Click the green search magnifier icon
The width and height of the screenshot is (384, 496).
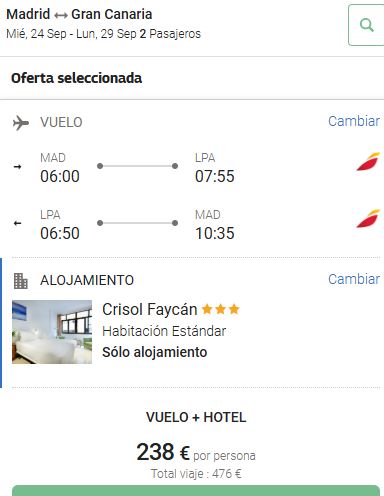367,25
